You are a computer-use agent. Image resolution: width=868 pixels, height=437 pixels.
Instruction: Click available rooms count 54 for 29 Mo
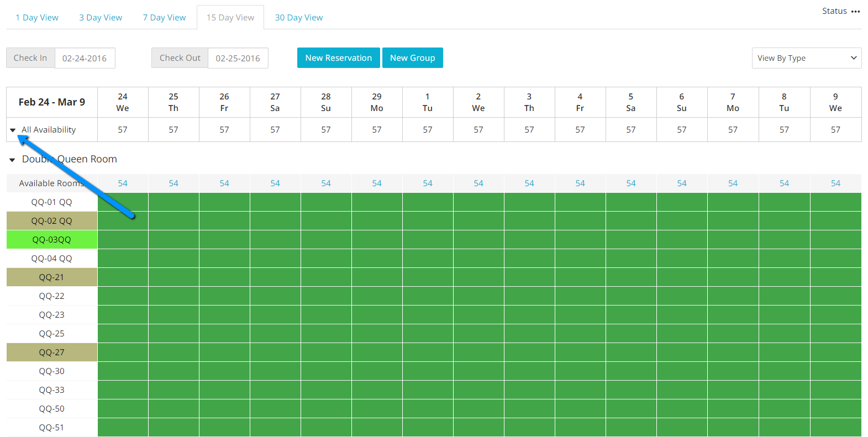377,183
